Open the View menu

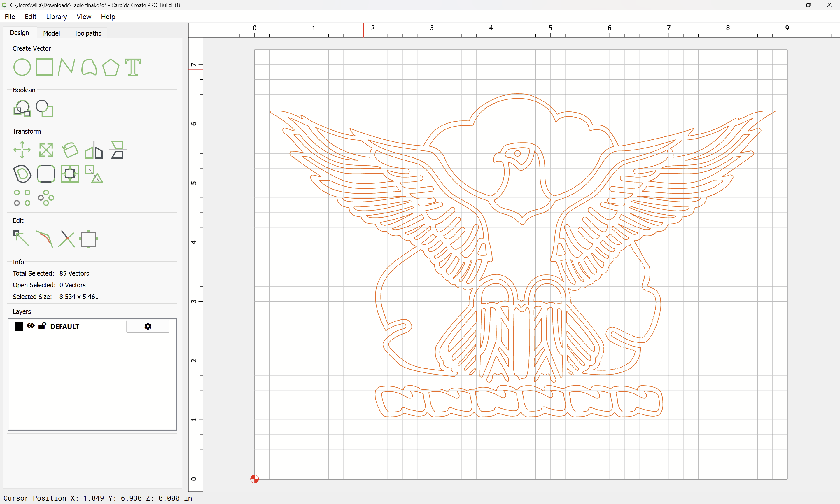(84, 17)
